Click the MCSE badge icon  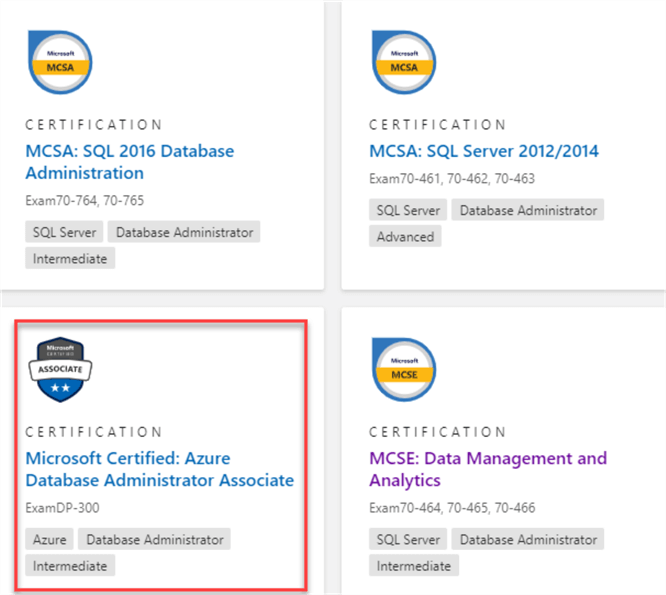(x=404, y=369)
